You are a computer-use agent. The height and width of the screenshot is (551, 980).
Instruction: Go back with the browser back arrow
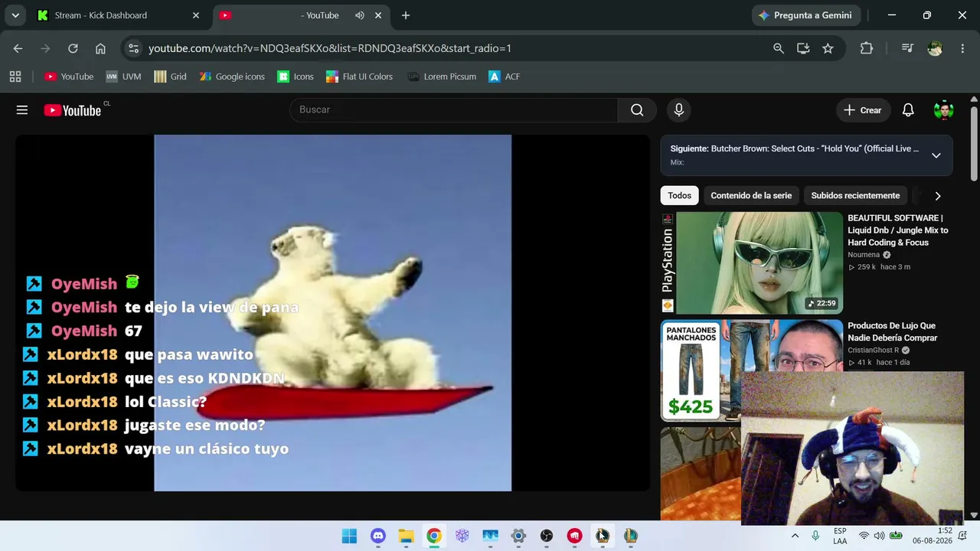point(18,48)
